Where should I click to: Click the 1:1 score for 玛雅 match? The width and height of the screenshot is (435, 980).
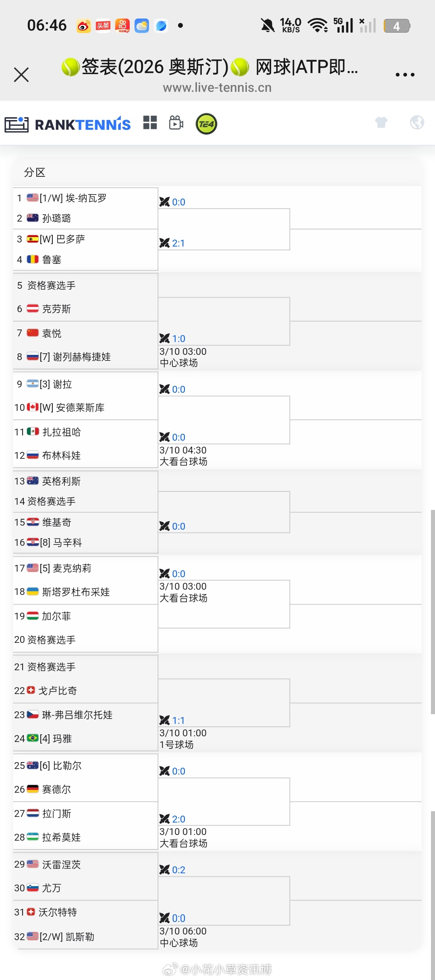pyautogui.click(x=179, y=720)
